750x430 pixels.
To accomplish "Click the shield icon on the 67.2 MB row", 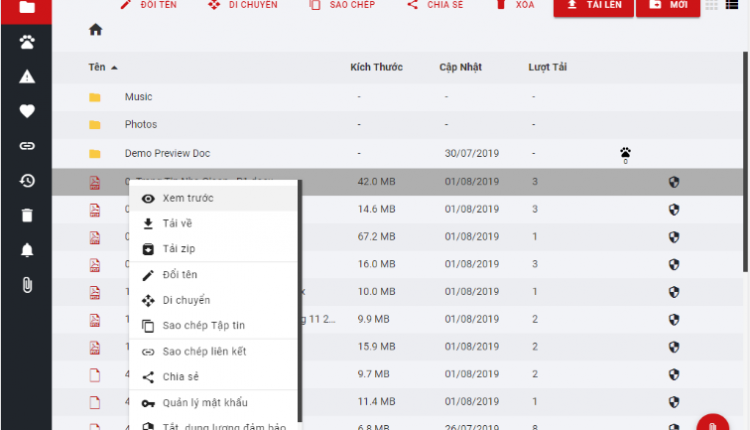I will coord(674,237).
